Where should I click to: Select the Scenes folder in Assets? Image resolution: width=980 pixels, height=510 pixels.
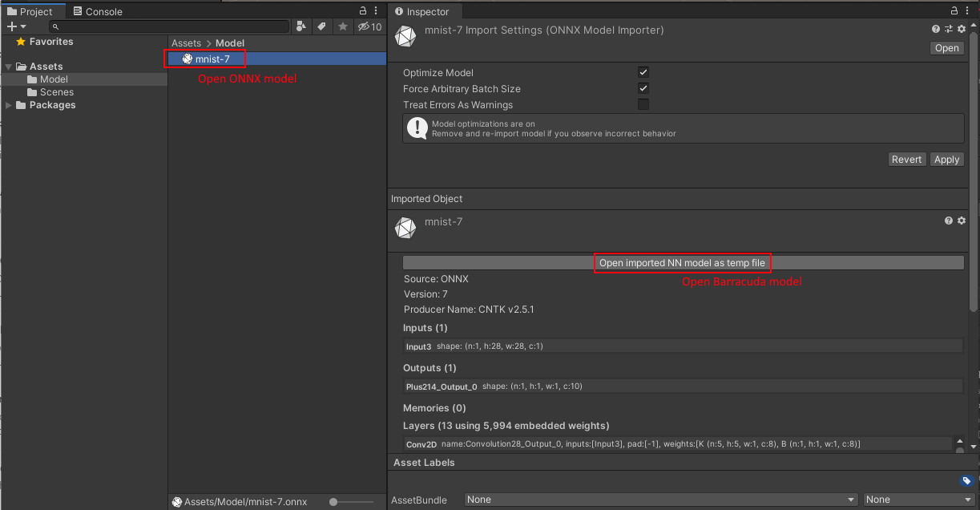pyautogui.click(x=56, y=92)
